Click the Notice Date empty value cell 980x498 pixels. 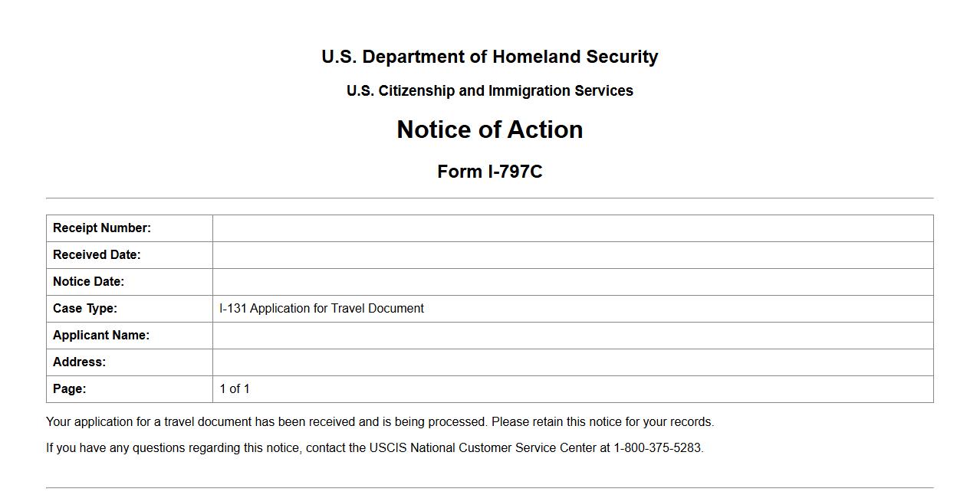click(x=573, y=282)
